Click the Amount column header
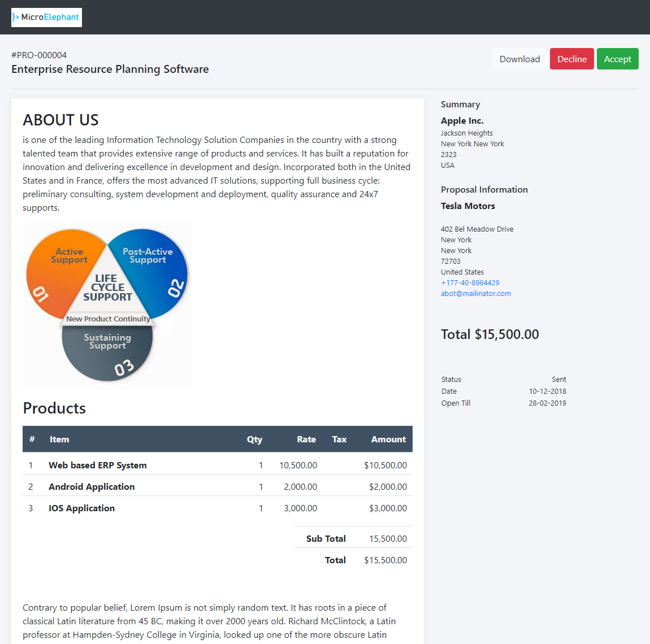Screen dimensions: 650x644 click(x=388, y=439)
